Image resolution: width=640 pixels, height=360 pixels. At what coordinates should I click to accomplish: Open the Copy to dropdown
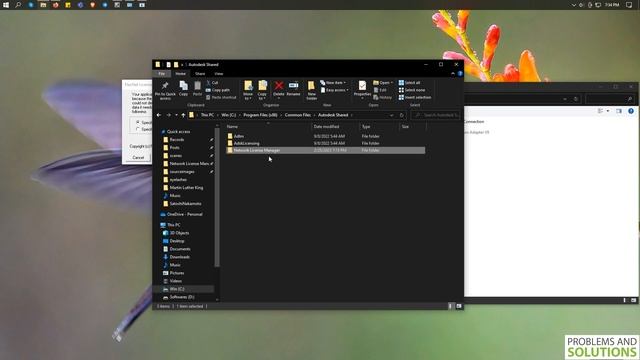pos(262,90)
